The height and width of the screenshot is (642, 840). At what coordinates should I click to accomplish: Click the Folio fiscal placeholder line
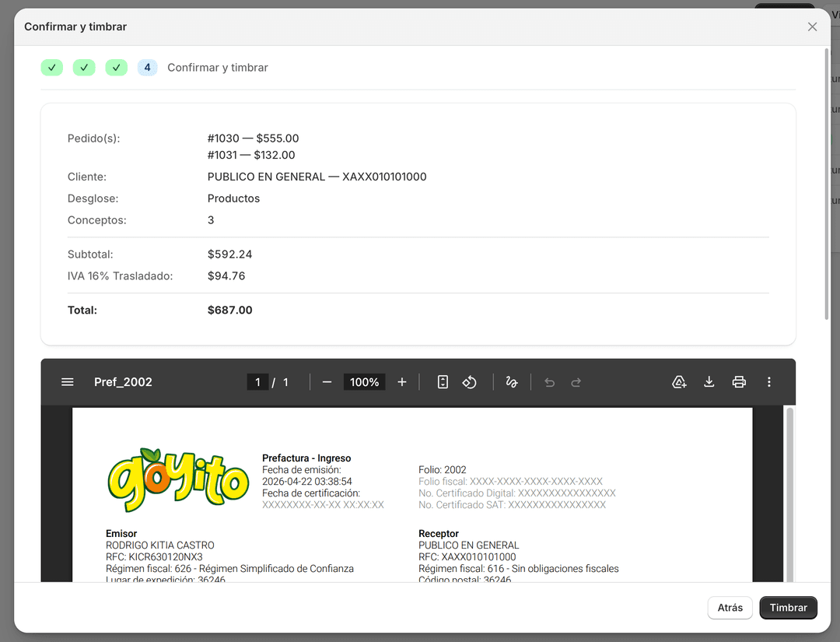(x=510, y=482)
